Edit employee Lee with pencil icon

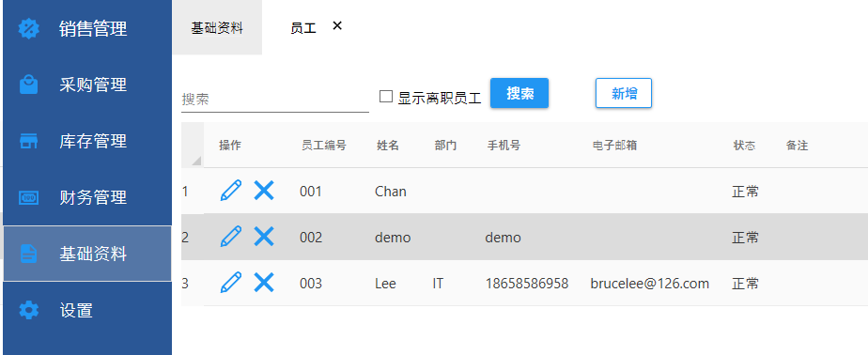click(x=231, y=283)
